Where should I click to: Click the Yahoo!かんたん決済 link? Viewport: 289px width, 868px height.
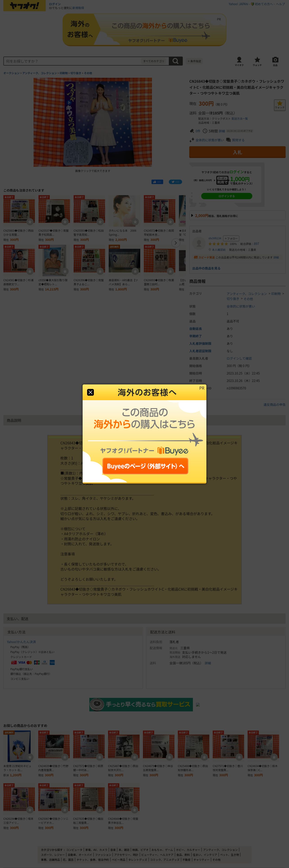(x=21, y=642)
